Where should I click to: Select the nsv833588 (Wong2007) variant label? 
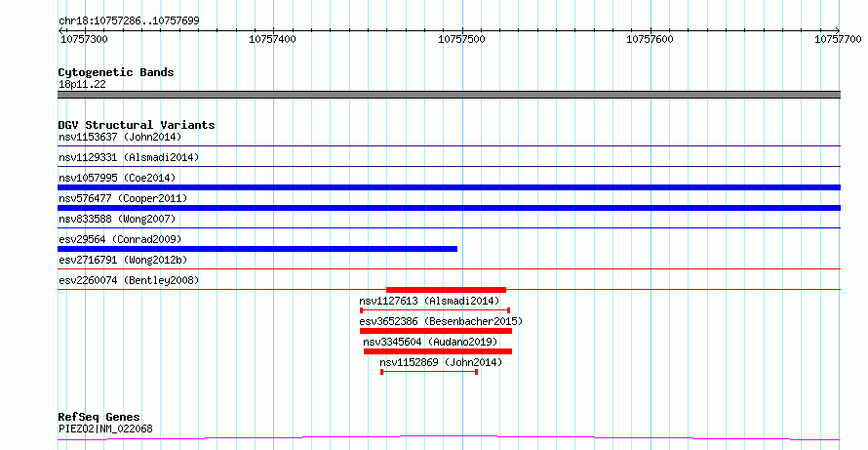(x=117, y=219)
